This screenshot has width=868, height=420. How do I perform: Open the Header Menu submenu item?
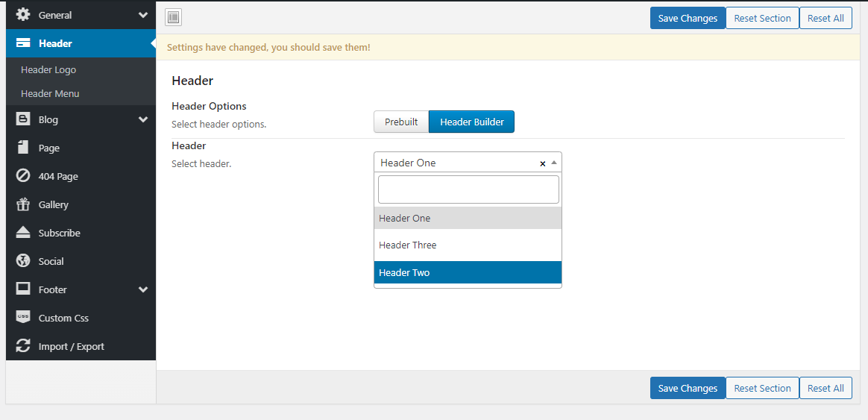50,93
